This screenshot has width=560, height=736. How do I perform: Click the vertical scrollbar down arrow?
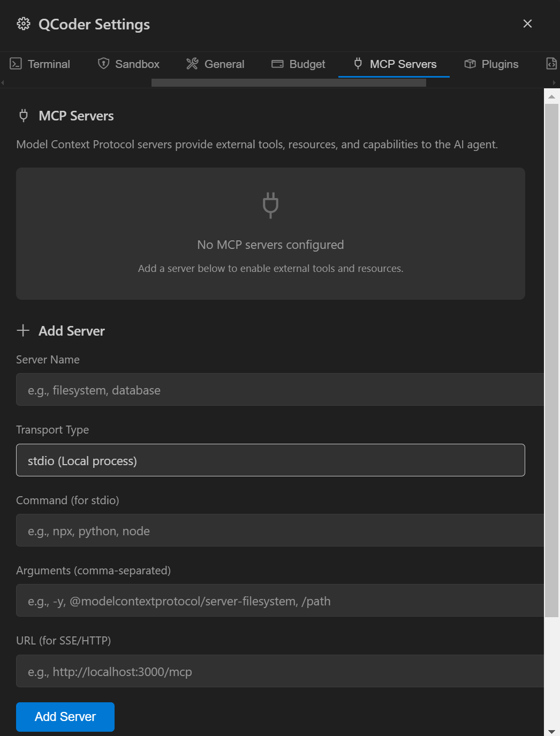(551, 731)
